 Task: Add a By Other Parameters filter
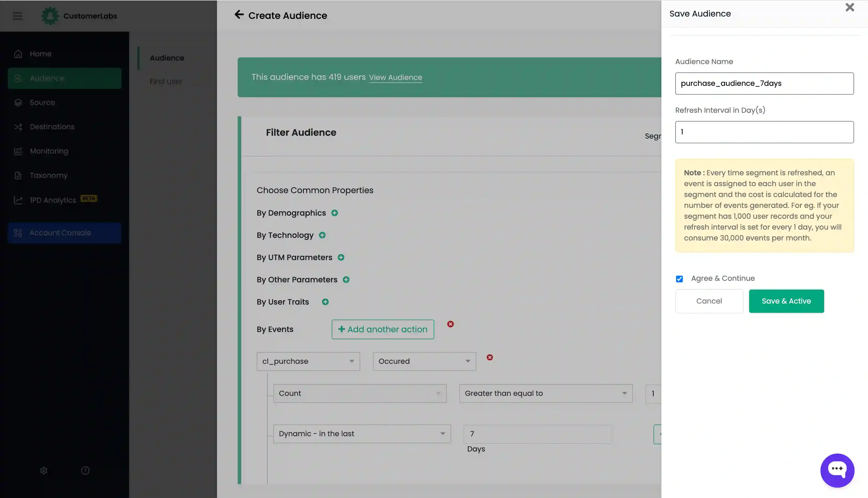(346, 280)
